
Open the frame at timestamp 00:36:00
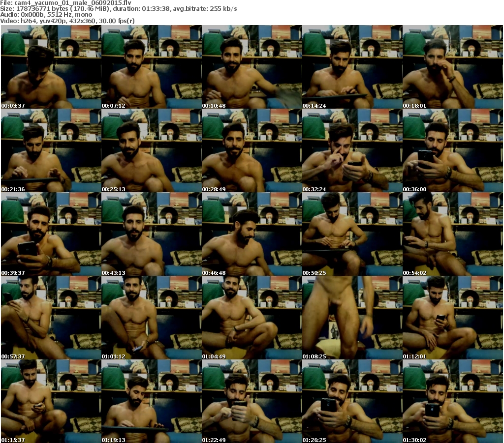(x=453, y=150)
